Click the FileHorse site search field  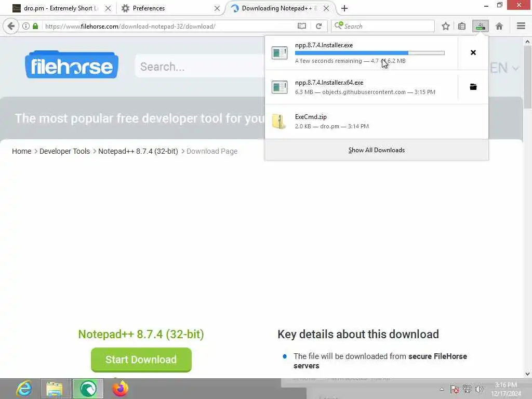click(x=200, y=66)
